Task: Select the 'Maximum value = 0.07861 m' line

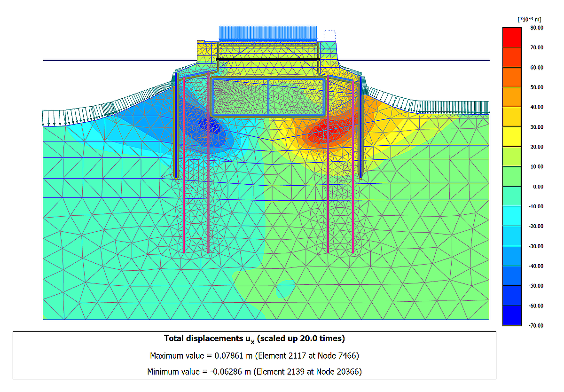Action: tap(254, 355)
